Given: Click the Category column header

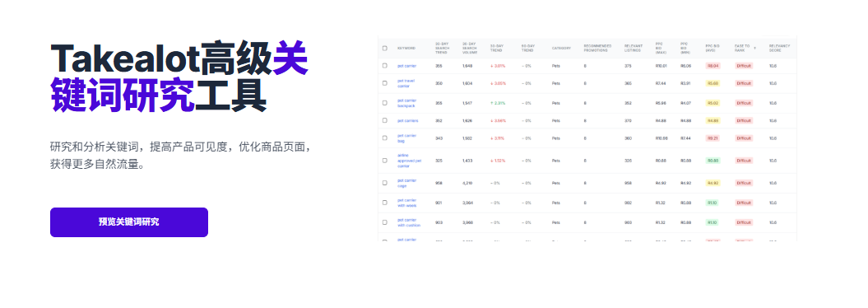Looking at the screenshot, I should [x=561, y=49].
